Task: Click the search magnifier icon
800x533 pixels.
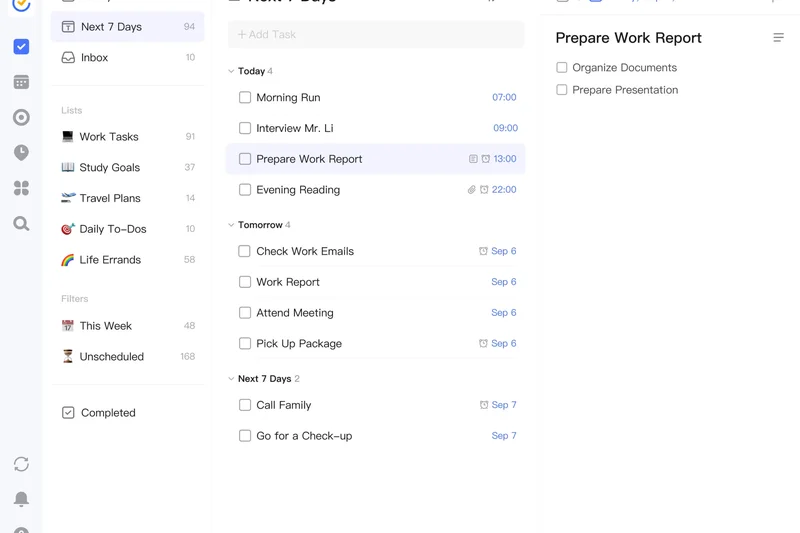Action: (x=21, y=224)
